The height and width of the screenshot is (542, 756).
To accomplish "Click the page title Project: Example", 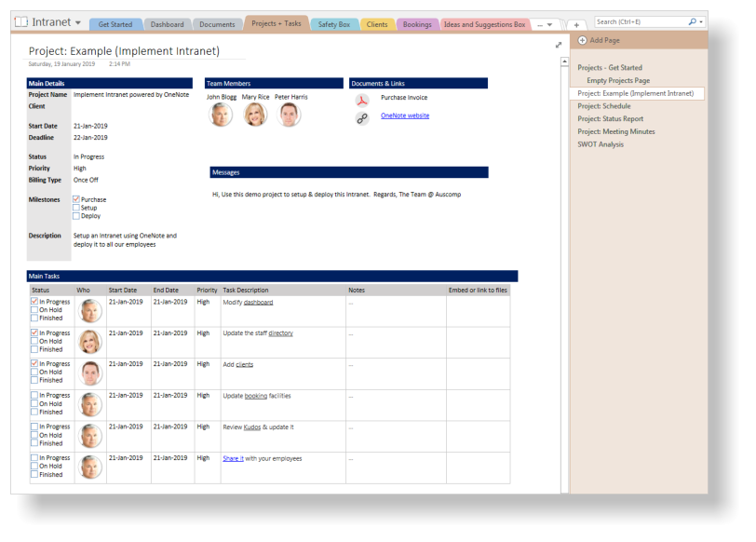I will point(124,51).
